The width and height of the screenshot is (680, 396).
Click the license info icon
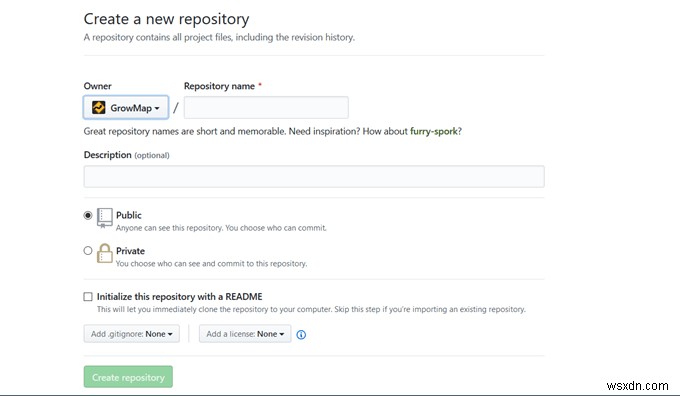point(301,335)
